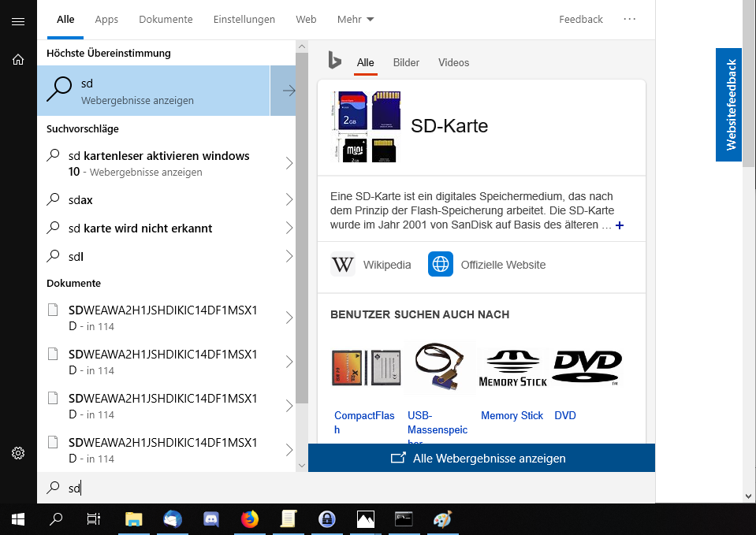Open File Explorer from the taskbar
Screen dimensions: 756x535
tap(133, 519)
